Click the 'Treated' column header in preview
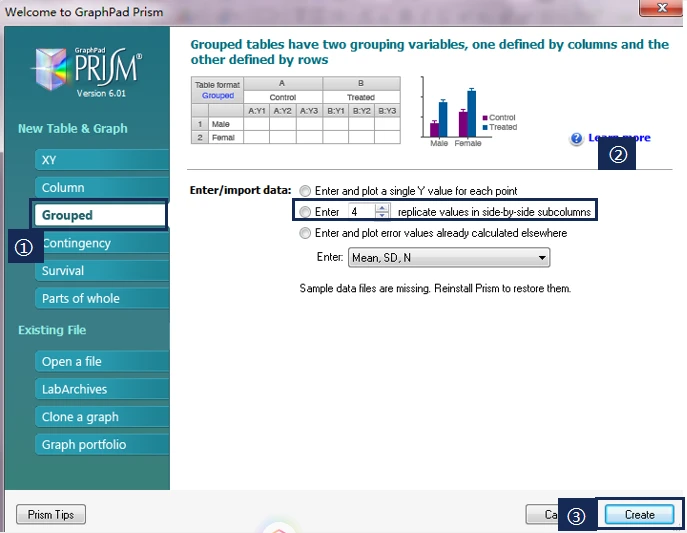687x533 pixels. [x=361, y=97]
